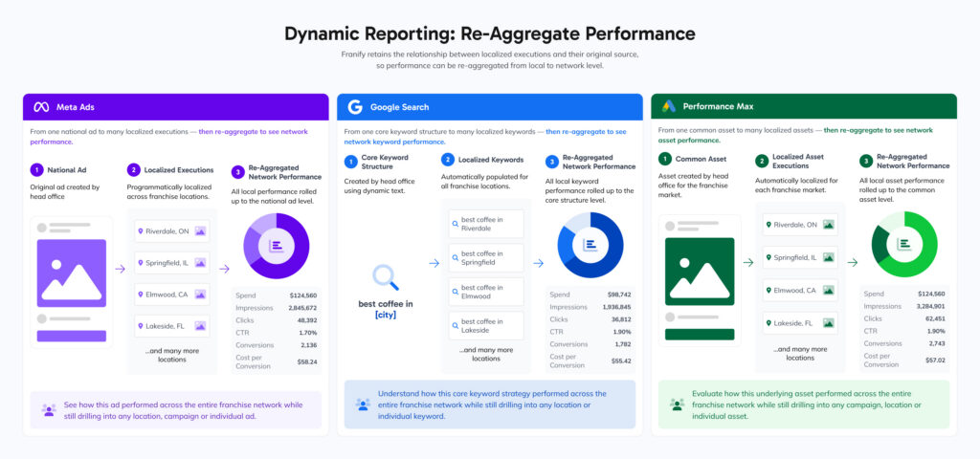This screenshot has height=459, width=980.
Task: Click the Google G logo
Action: pyautogui.click(x=355, y=107)
